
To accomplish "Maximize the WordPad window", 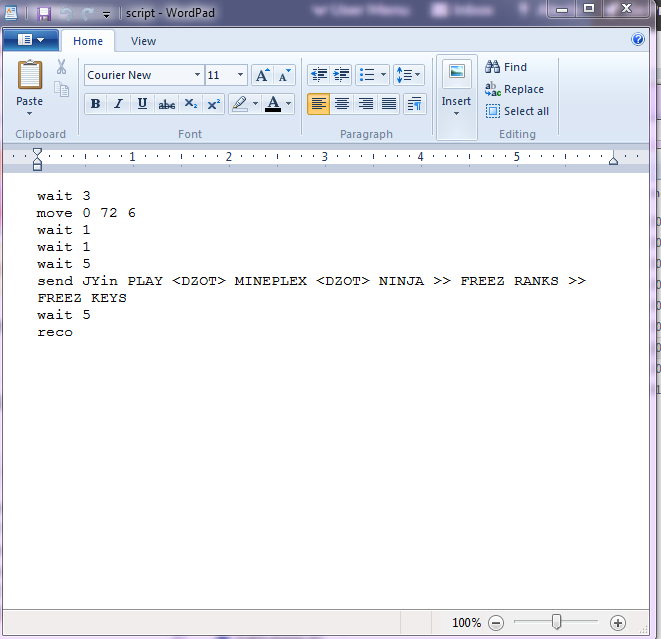I will pyautogui.click(x=588, y=8).
